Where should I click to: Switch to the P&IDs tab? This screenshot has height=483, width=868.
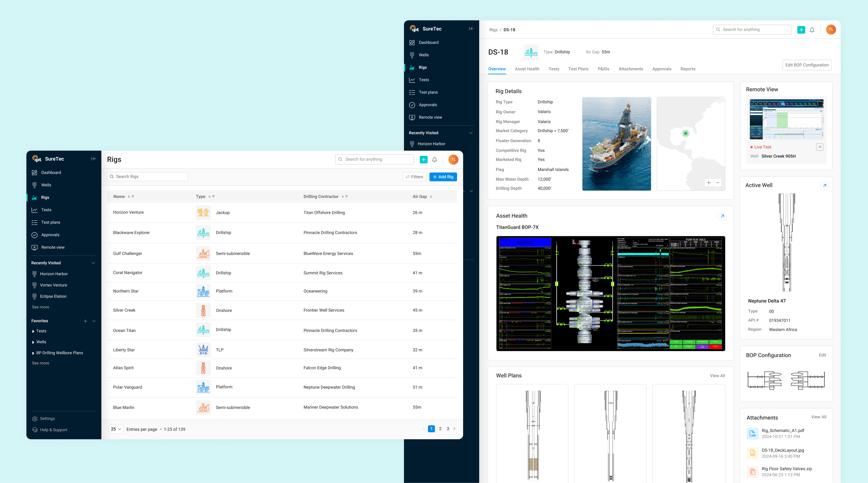pyautogui.click(x=603, y=69)
